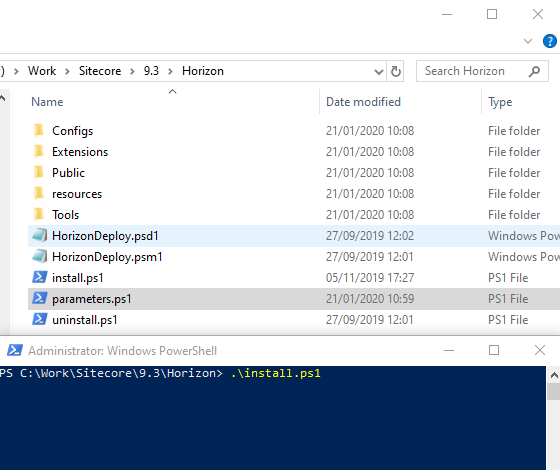The height and width of the screenshot is (470, 560).
Task: Click the PowerShell scrollbar thumb
Action: coord(554,392)
